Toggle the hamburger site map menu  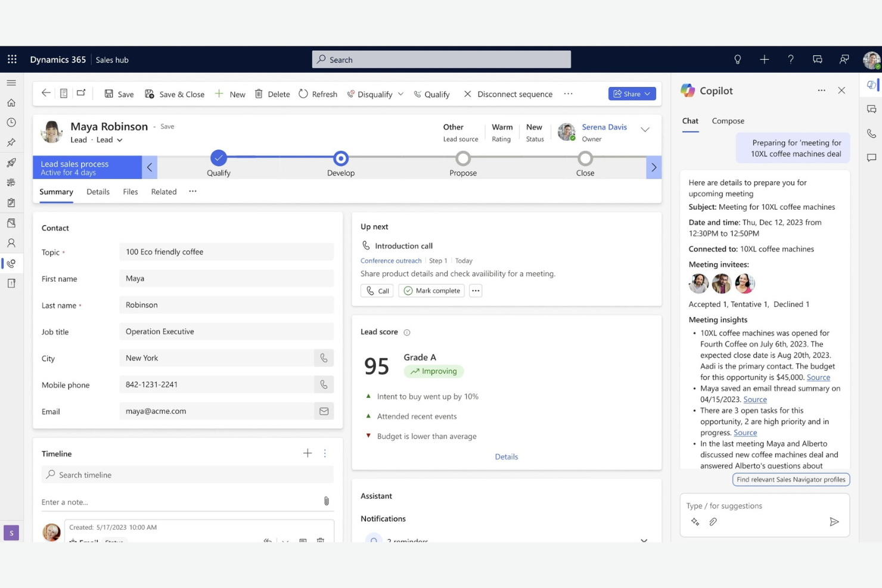point(11,83)
